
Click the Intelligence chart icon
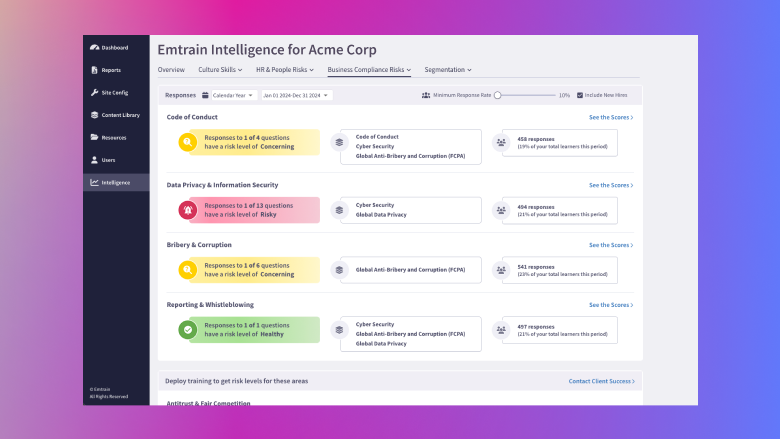pyautogui.click(x=94, y=182)
